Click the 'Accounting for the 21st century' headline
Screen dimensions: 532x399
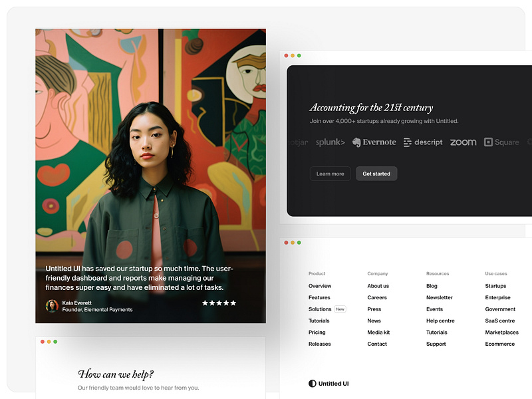tap(371, 108)
